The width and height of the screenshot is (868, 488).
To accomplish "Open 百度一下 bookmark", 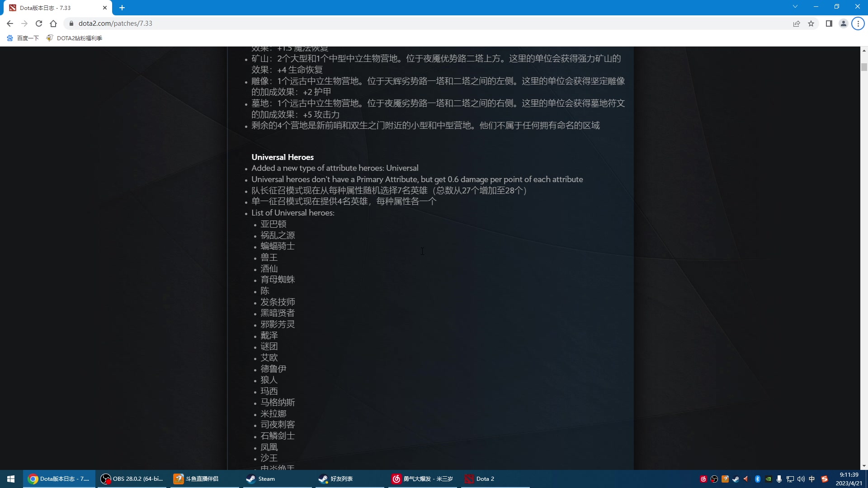I will [23, 38].
